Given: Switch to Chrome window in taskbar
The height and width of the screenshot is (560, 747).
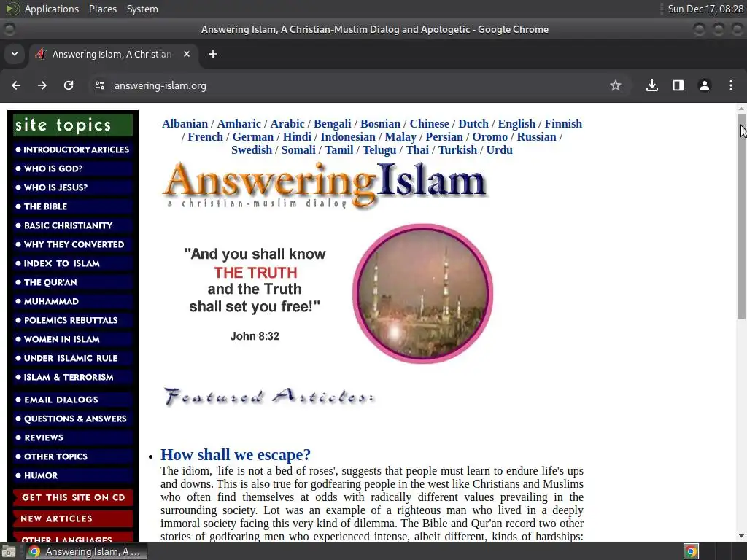Looking at the screenshot, I should [86, 551].
